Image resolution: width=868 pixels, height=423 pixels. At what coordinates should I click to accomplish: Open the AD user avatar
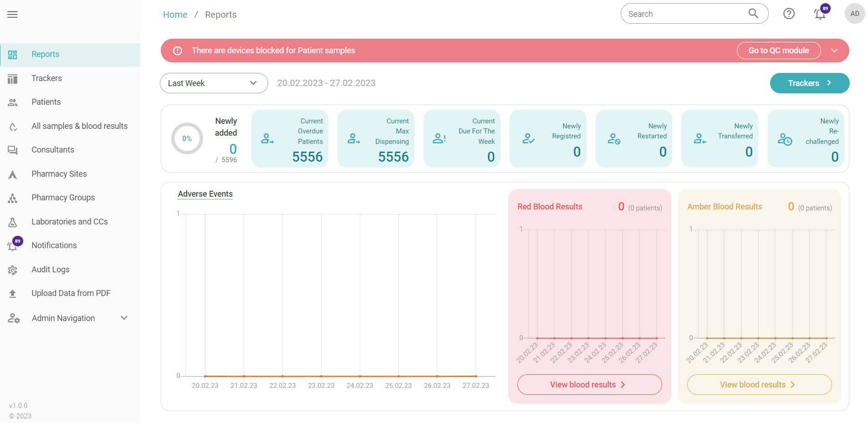[855, 14]
